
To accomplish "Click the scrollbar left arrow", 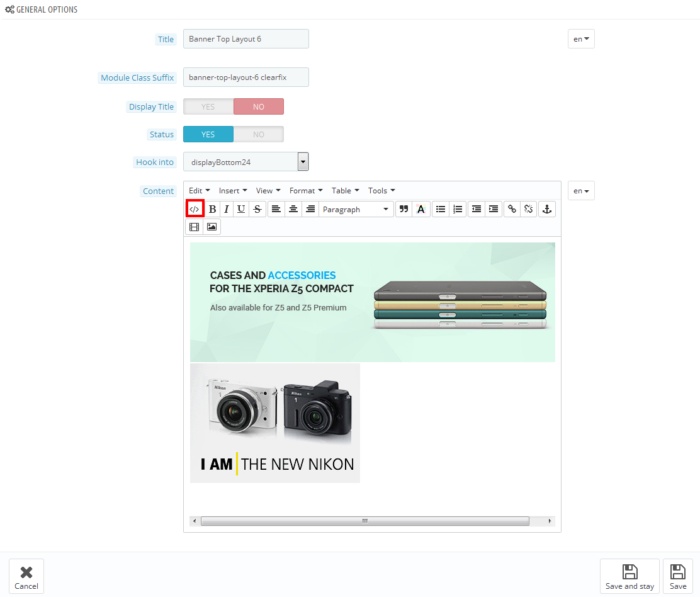I will pyautogui.click(x=194, y=521).
